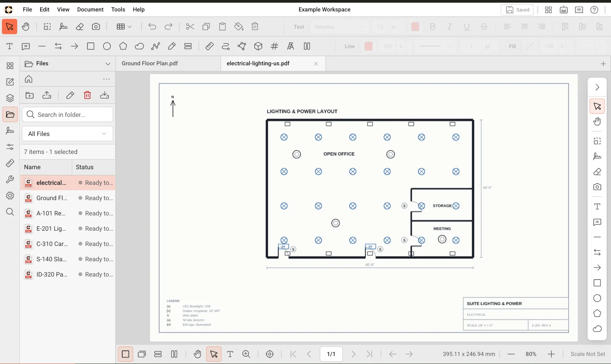Open the Search panel in left sidebar
Screen dimensions: 611x364
coord(10,212)
